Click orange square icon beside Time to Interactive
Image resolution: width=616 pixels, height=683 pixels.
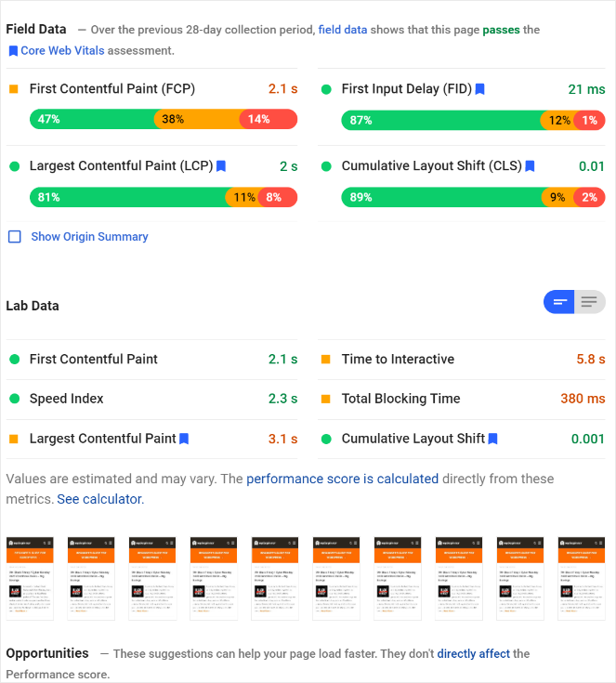326,360
